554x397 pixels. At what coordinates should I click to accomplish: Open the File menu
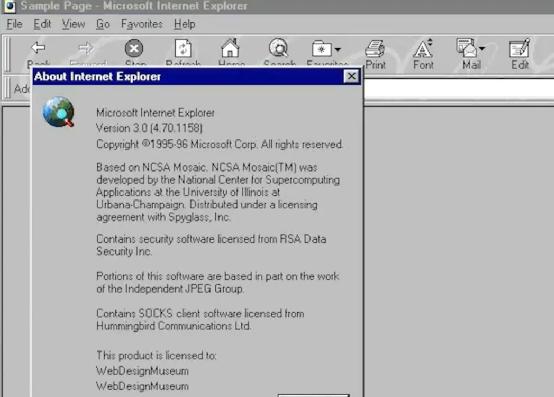14,24
